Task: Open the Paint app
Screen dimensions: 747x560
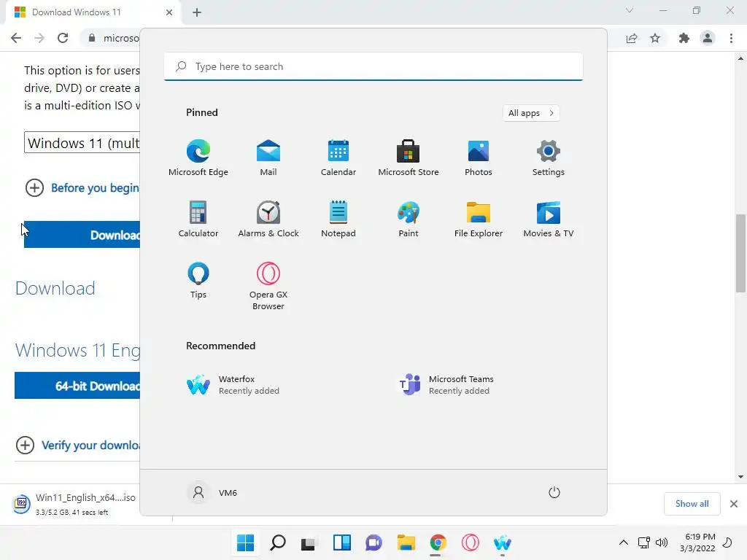Action: pyautogui.click(x=409, y=219)
